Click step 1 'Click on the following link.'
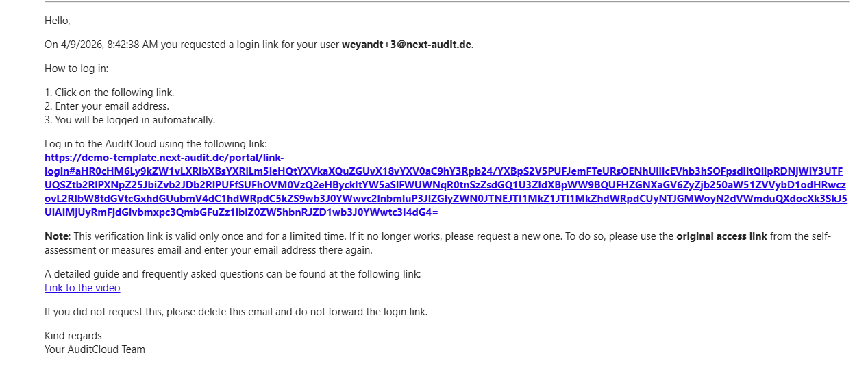This screenshot has height=368, width=868. [110, 93]
